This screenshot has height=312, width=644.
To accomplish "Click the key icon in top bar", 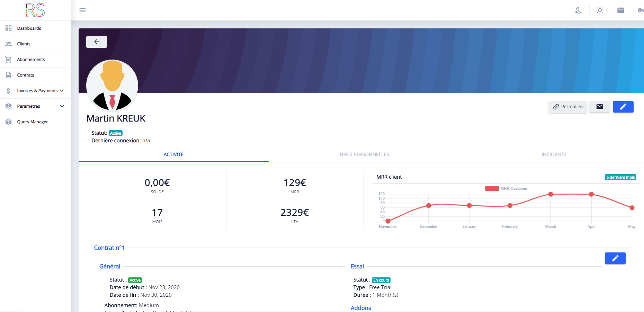I will (641, 10).
